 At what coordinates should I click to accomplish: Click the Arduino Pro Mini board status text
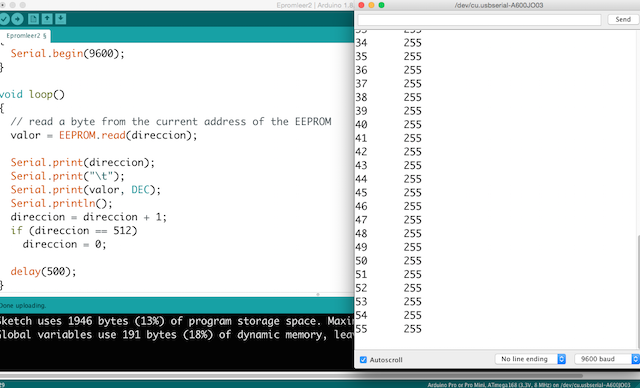(529, 385)
